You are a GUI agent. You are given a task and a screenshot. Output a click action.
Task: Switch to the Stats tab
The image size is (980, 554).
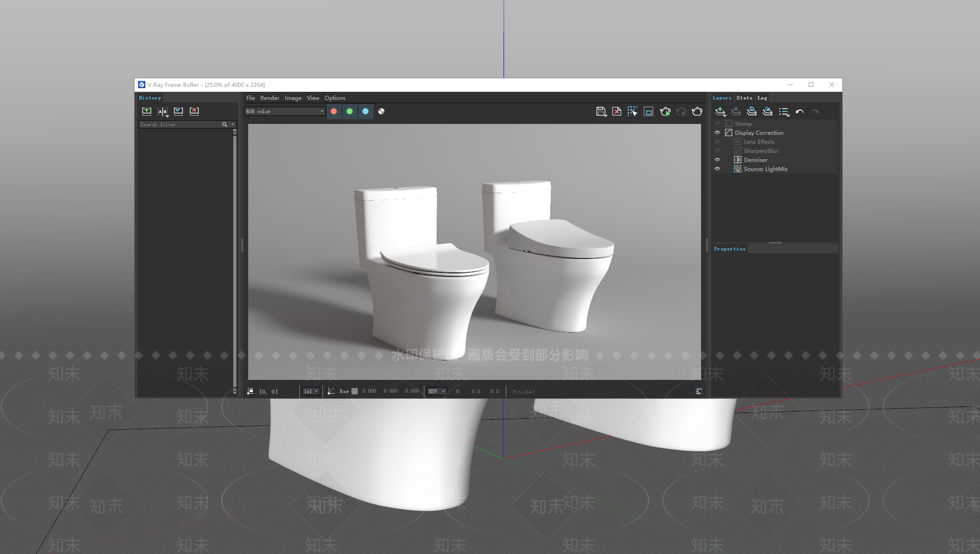(744, 98)
